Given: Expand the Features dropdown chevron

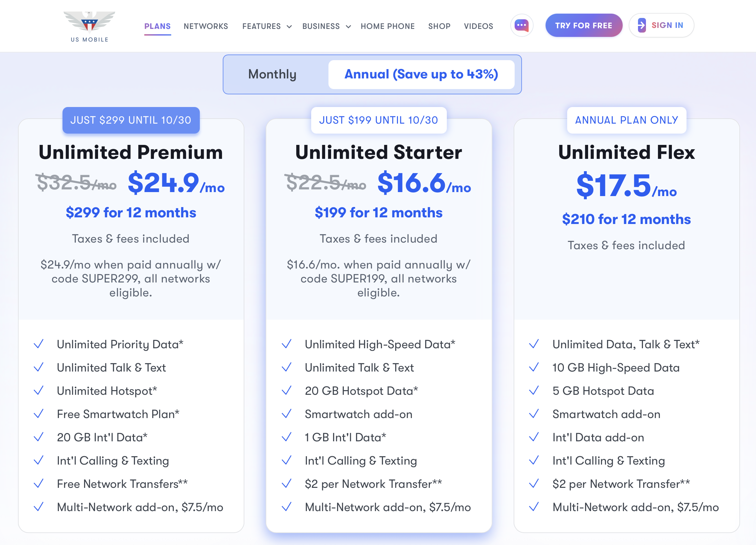Looking at the screenshot, I should tap(289, 27).
